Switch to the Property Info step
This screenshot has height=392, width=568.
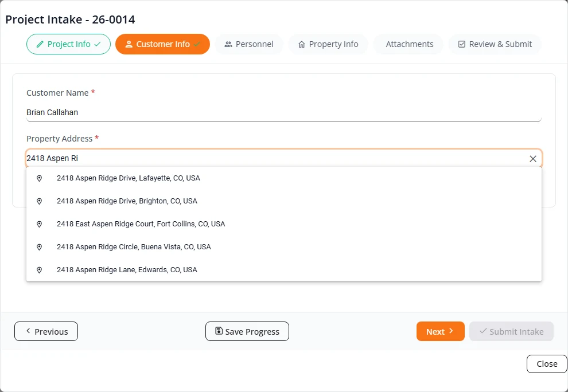tap(328, 44)
